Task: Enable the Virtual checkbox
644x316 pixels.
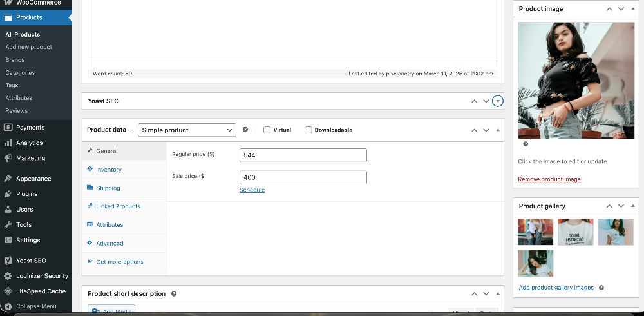Action: point(267,130)
